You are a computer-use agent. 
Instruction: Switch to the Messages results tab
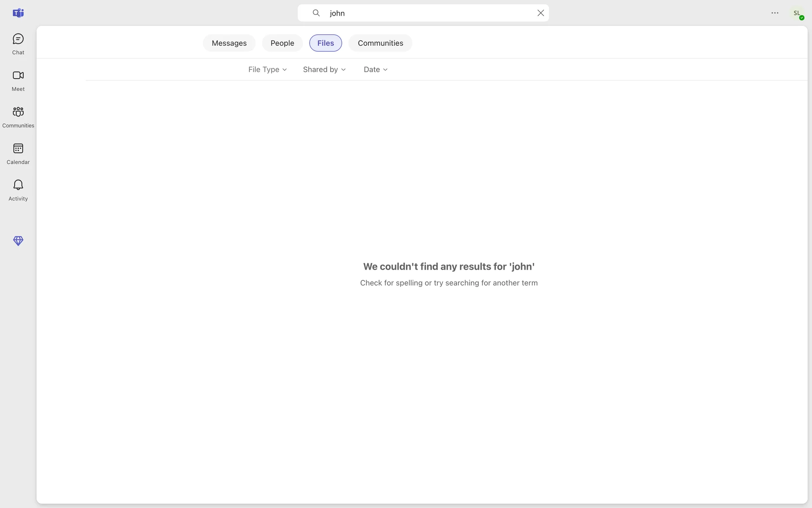click(229, 43)
